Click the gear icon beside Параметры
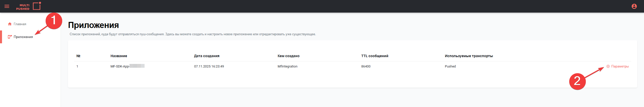Viewport: 644px width, 107px height. 608,66
